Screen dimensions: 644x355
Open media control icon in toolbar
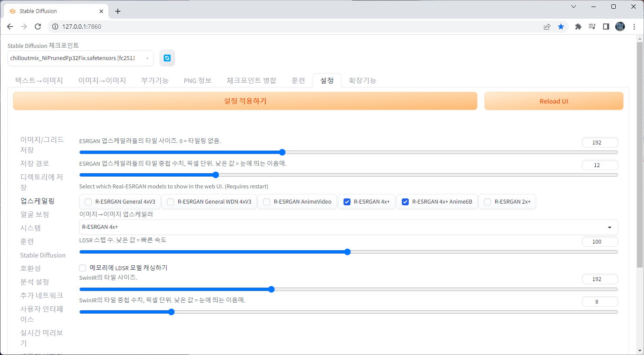click(x=592, y=27)
